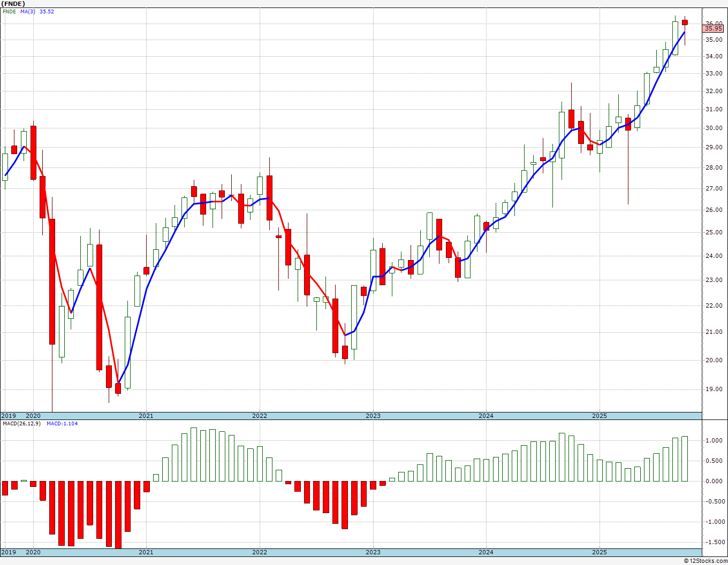Click the "20.00" price axis label
Viewport: 728px width, 565px height.
pos(714,360)
